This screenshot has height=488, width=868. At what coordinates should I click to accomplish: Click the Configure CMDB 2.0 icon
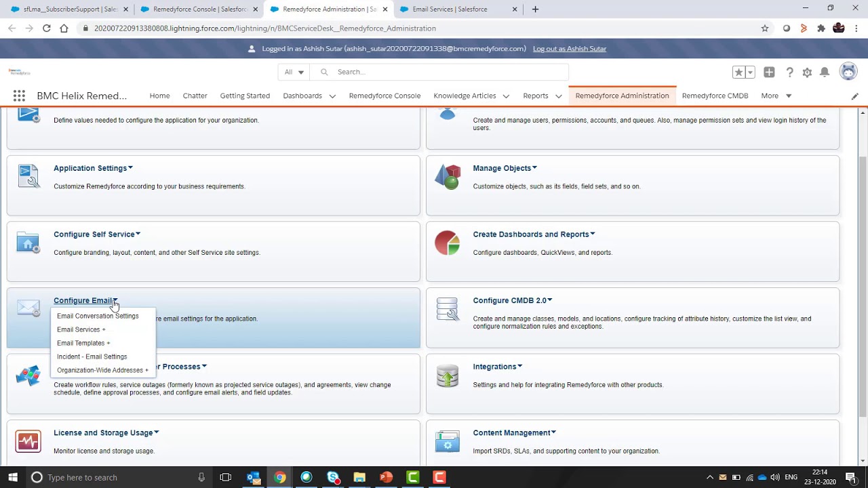tap(448, 308)
